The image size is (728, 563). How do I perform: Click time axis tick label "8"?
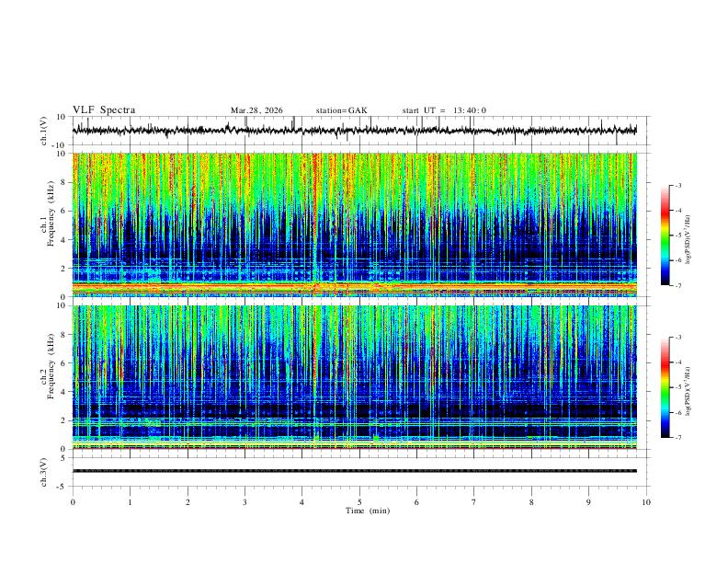pyautogui.click(x=531, y=502)
